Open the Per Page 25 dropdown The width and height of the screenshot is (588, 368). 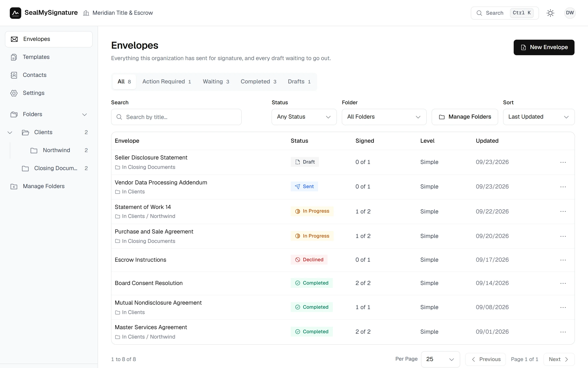coord(440,359)
